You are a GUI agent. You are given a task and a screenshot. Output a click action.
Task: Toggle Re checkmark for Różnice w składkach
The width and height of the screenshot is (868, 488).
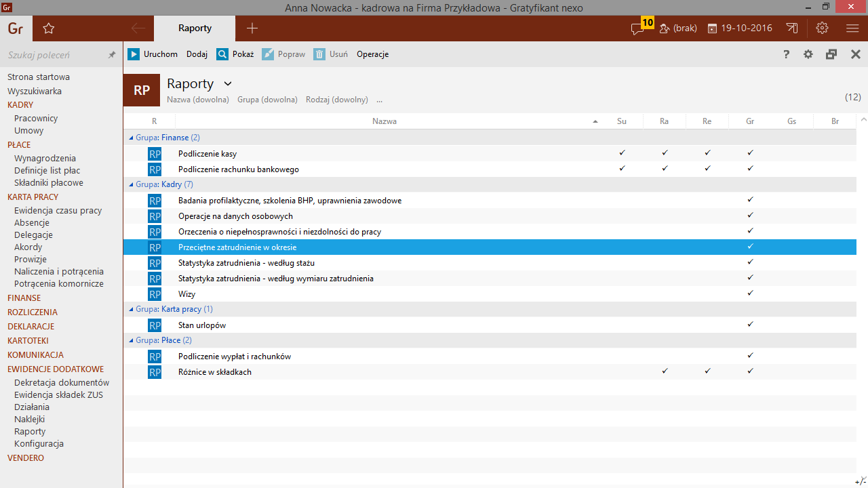tap(707, 371)
